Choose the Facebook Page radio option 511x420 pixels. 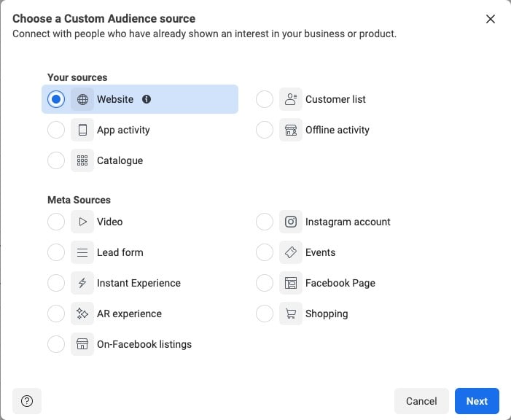265,283
